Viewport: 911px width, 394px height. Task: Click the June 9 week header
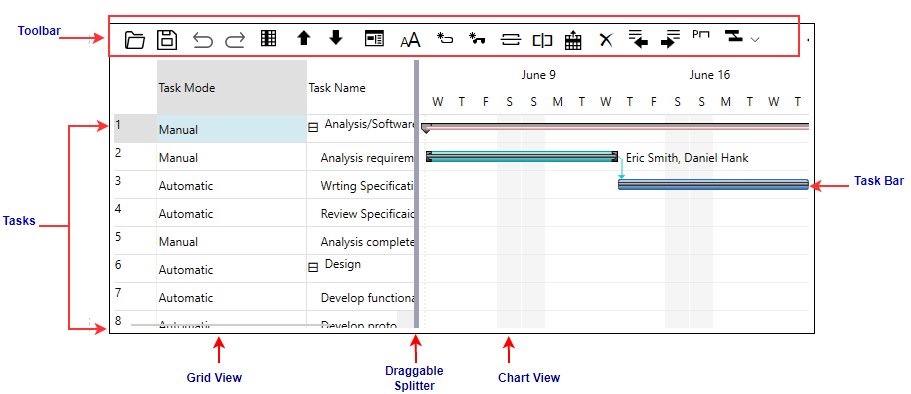click(x=538, y=75)
